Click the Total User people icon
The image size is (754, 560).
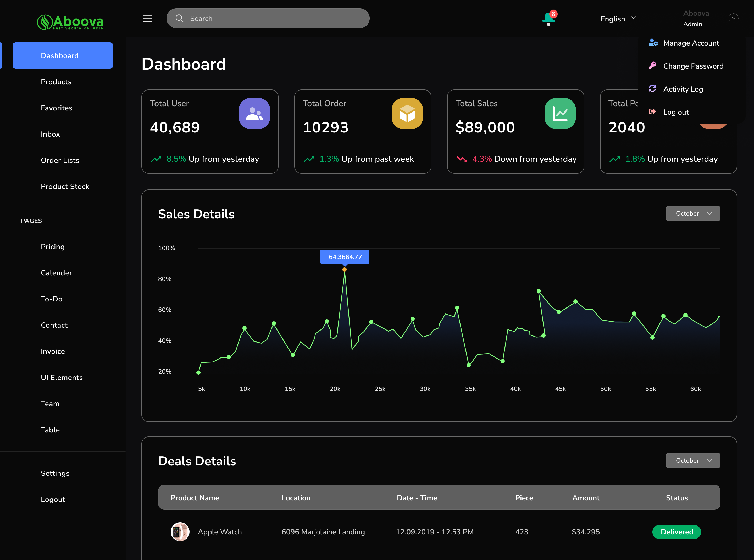(254, 114)
